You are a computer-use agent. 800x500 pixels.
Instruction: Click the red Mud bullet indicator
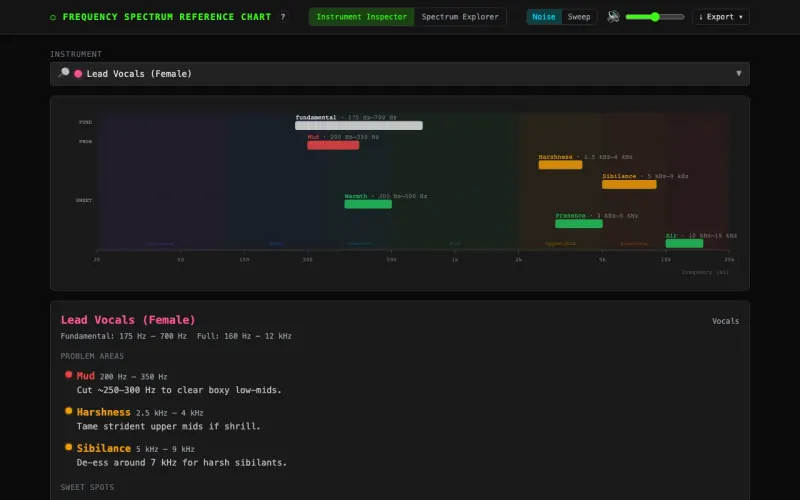pos(68,374)
